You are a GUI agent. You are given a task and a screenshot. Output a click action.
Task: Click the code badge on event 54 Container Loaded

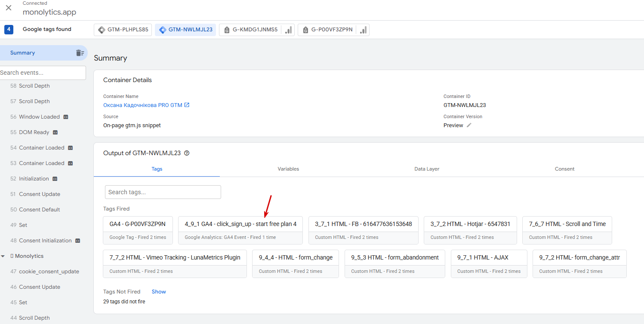click(x=71, y=148)
